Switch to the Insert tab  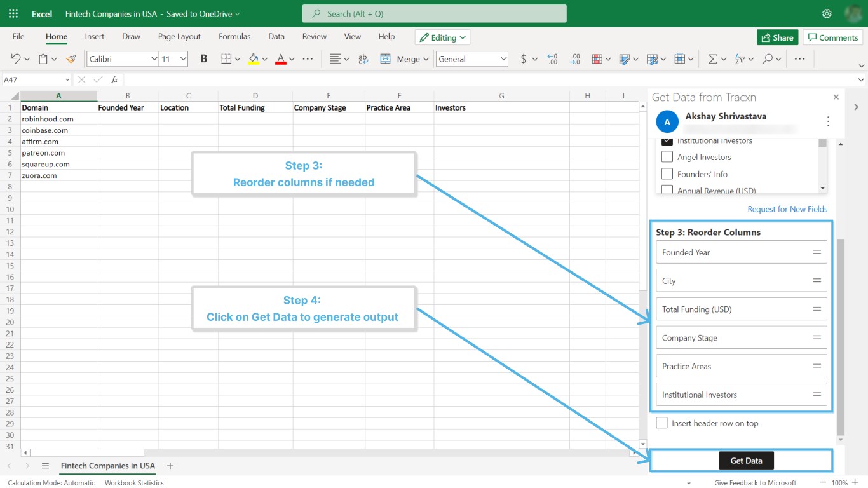pos(95,37)
